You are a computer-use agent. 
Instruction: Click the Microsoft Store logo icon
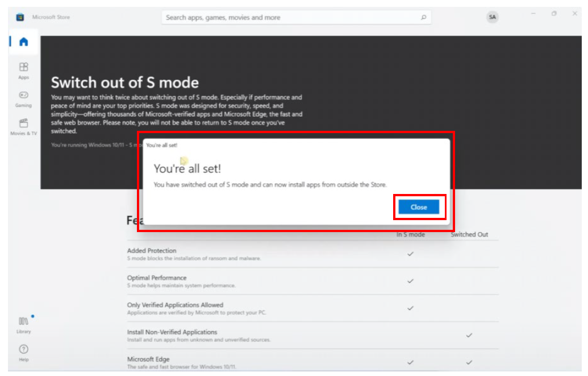tap(20, 17)
